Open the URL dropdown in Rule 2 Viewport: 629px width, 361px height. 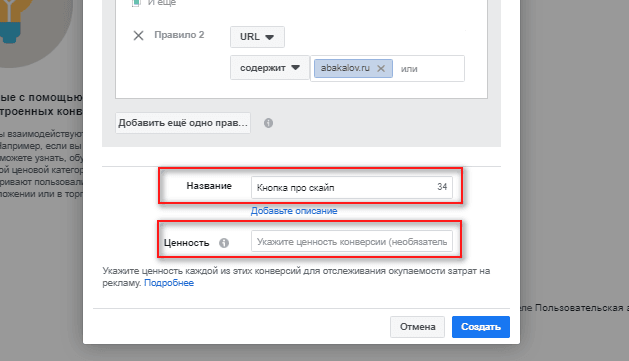(x=258, y=37)
